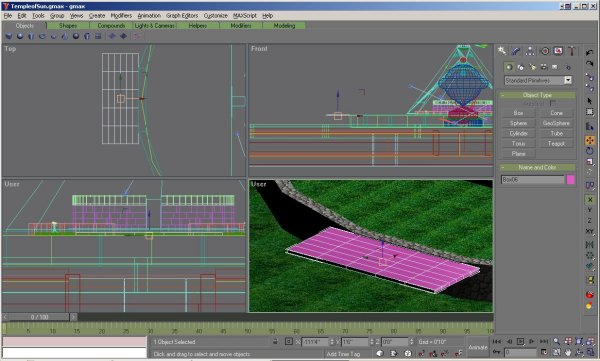Viewport: 600px width, 361px height.
Task: Open the Hierarchy command panel tab
Action: click(x=530, y=51)
